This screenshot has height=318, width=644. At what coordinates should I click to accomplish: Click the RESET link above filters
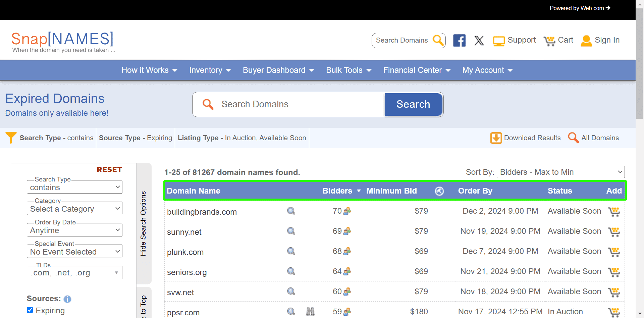click(109, 169)
